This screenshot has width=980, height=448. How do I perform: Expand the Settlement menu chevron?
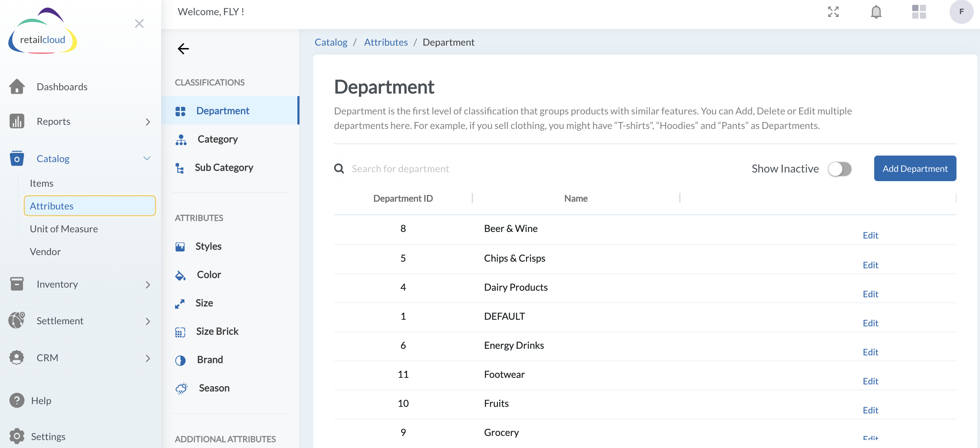coord(148,321)
